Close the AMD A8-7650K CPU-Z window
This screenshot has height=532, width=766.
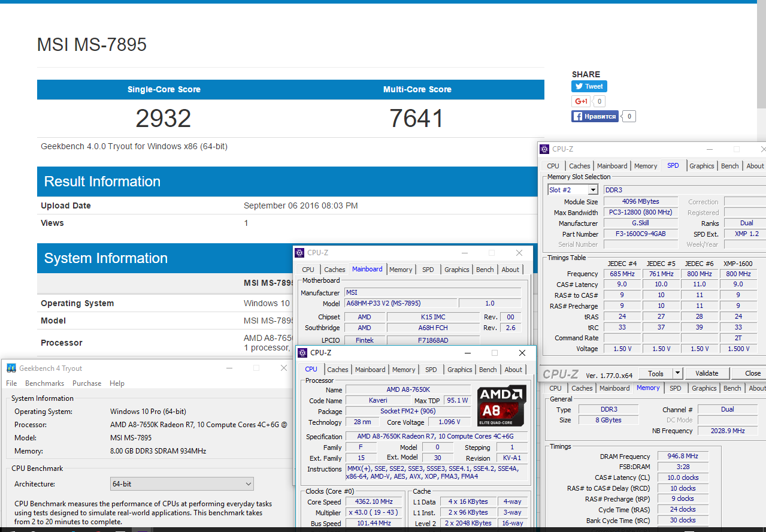522,353
